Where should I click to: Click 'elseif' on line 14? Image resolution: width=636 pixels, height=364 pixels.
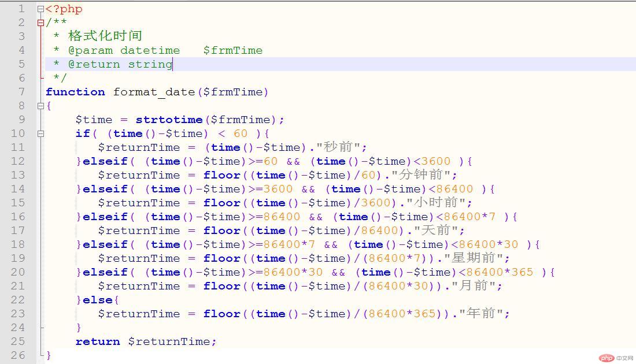[x=105, y=189]
